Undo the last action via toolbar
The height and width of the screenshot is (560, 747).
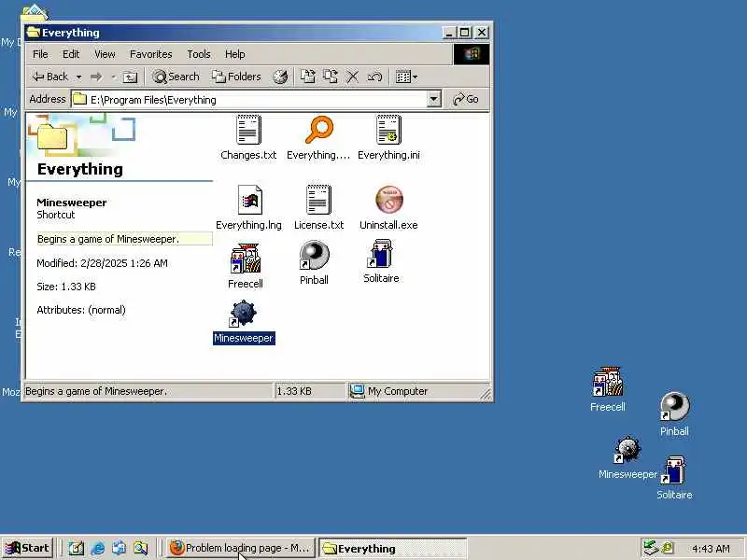pos(374,77)
